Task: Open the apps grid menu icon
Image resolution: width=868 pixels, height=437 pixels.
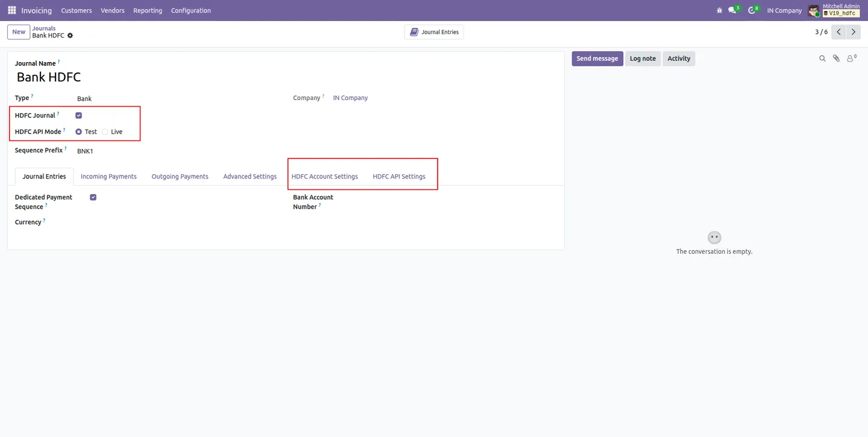Action: point(11,10)
